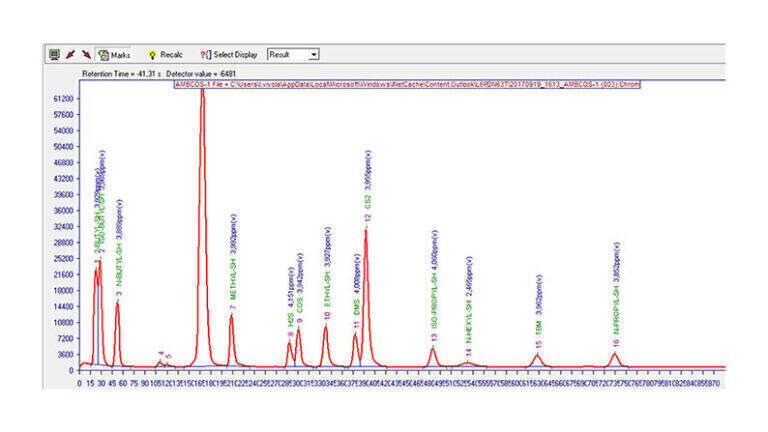Select the H2S peak label
Image resolution: width=768 pixels, height=432 pixels.
pyautogui.click(x=291, y=320)
